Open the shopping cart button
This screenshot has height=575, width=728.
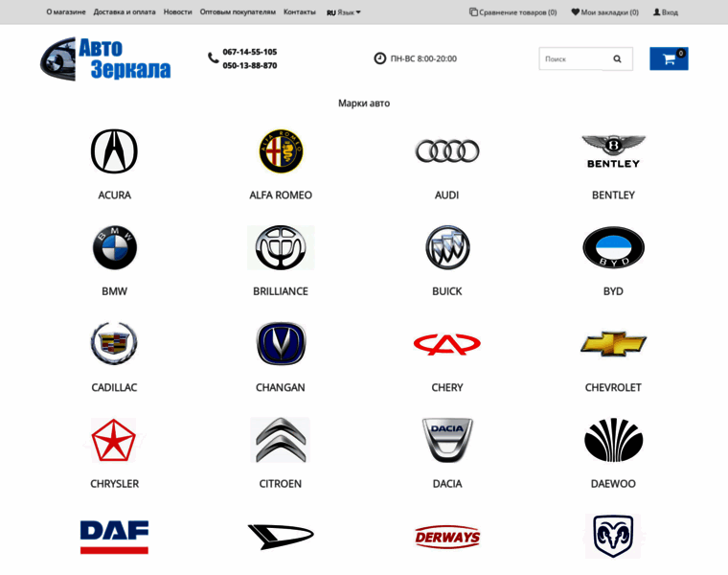click(669, 59)
